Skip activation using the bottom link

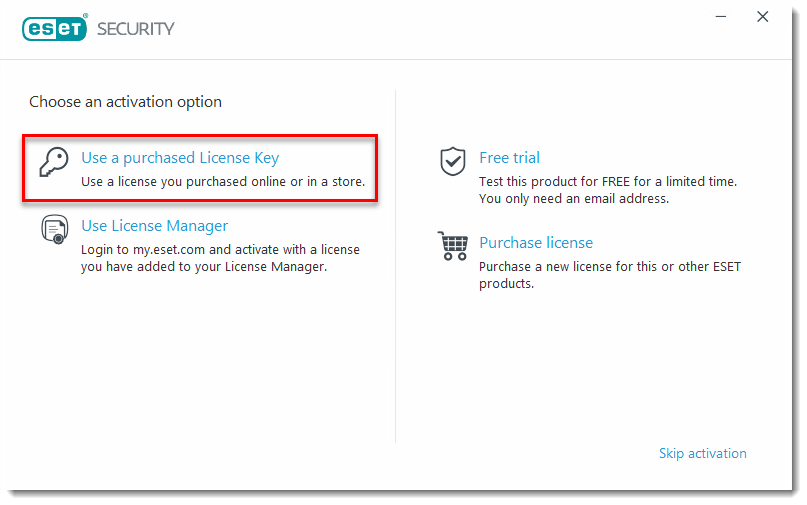pos(703,453)
